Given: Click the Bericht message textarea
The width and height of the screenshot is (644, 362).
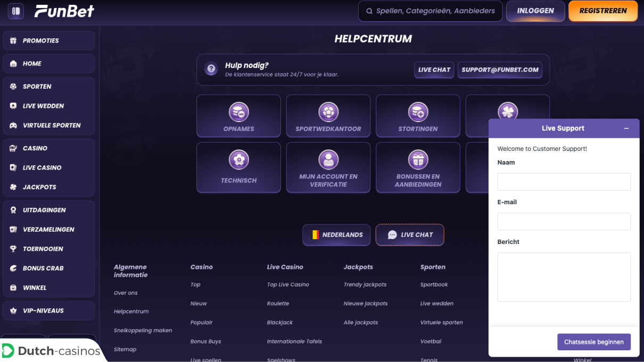Looking at the screenshot, I should [x=564, y=277].
